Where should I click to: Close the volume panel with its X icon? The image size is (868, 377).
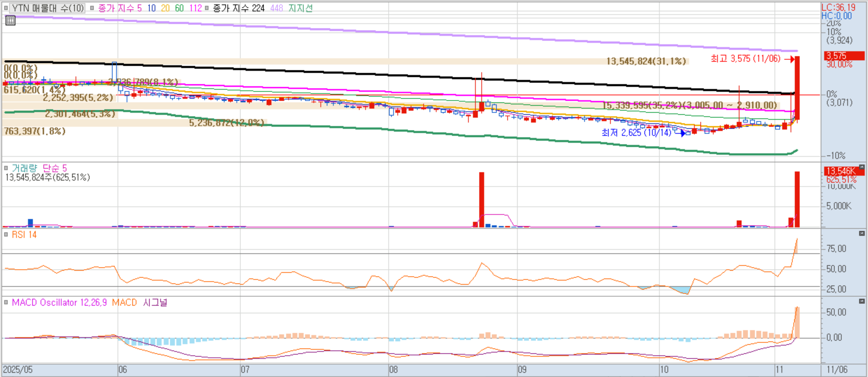(861, 167)
